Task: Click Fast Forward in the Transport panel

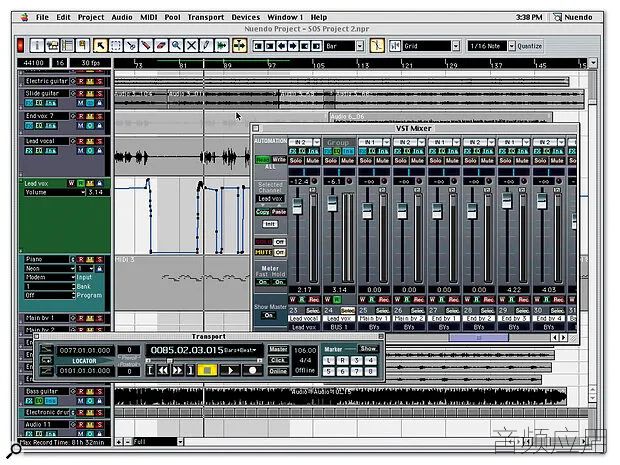Action: click(178, 370)
